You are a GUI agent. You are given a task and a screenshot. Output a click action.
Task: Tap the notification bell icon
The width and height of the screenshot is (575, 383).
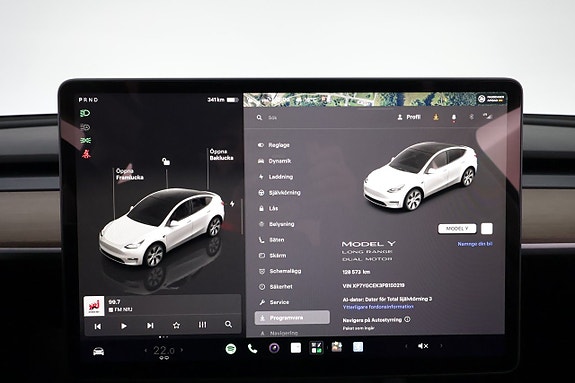(x=454, y=117)
